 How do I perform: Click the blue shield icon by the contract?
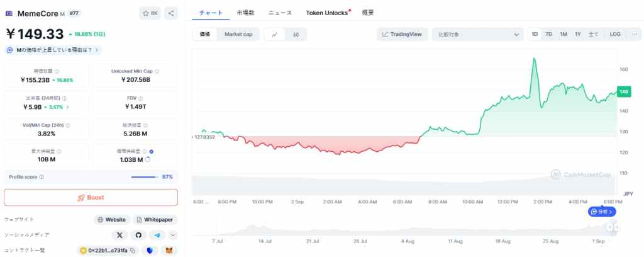click(x=150, y=251)
